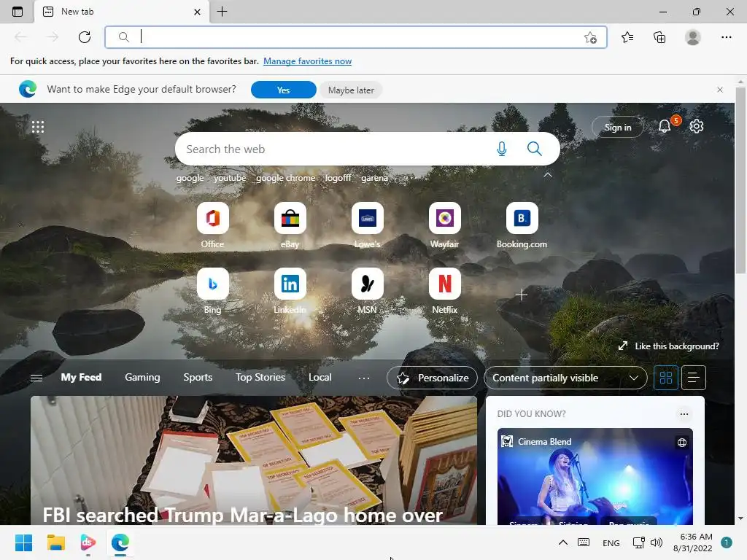The height and width of the screenshot is (560, 747).
Task: Start voice search with the microphone
Action: click(x=502, y=149)
